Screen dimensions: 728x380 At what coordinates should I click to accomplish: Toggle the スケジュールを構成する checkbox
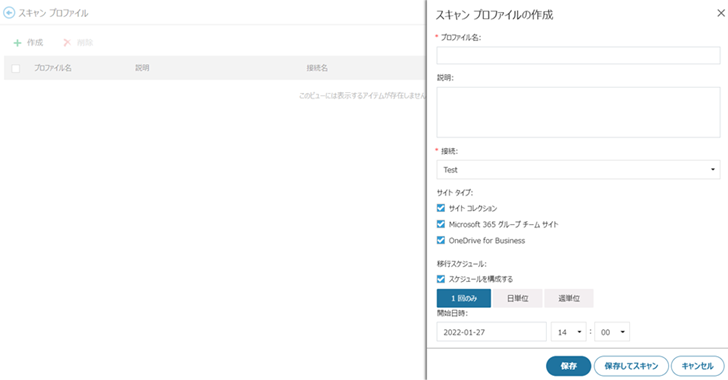click(441, 279)
